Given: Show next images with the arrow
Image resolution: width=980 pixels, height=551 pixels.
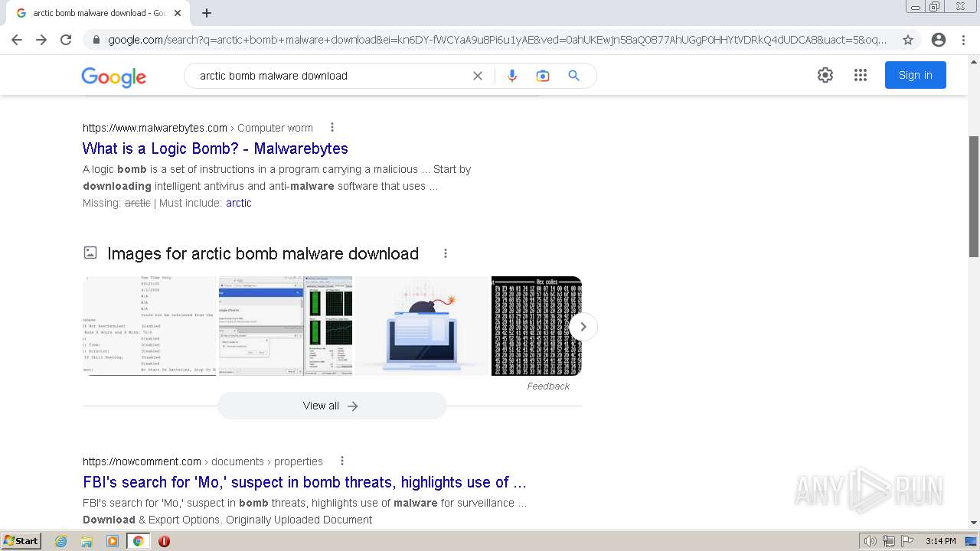Looking at the screenshot, I should click(583, 327).
